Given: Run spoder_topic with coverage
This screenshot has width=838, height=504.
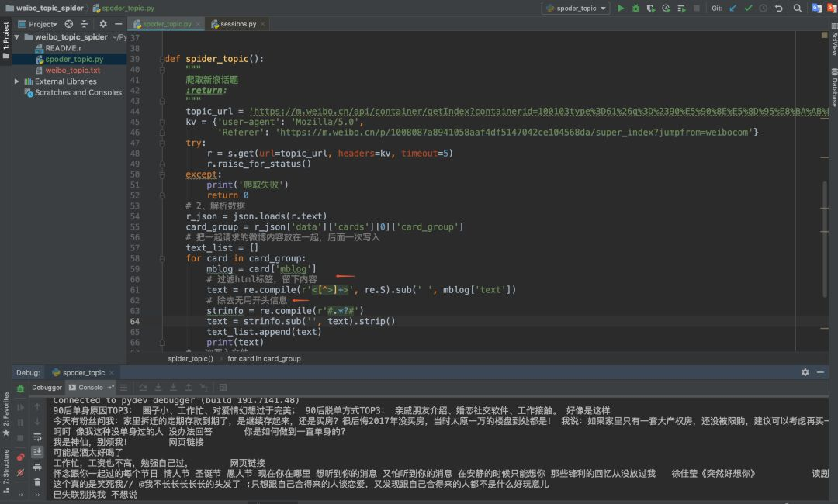Looking at the screenshot, I should pyautogui.click(x=650, y=8).
